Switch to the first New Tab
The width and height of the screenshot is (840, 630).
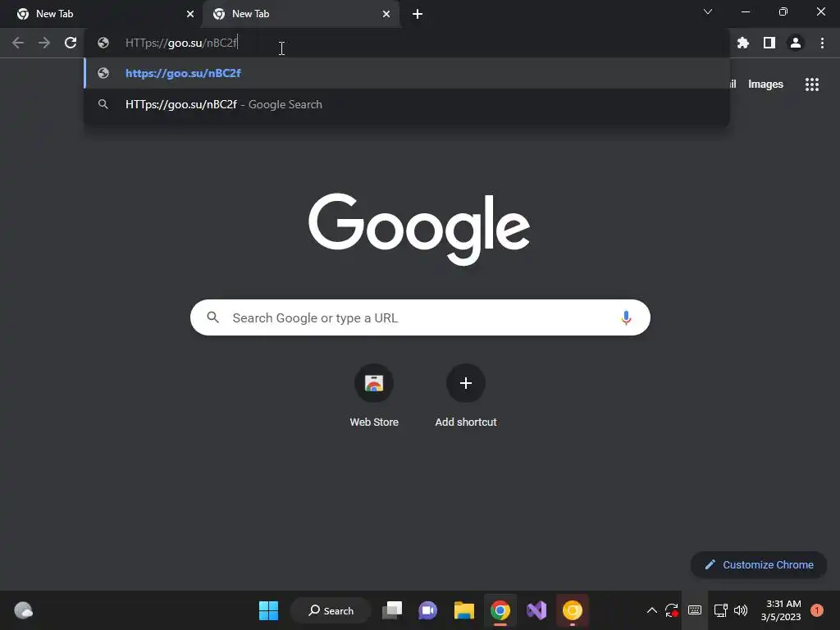tap(101, 14)
